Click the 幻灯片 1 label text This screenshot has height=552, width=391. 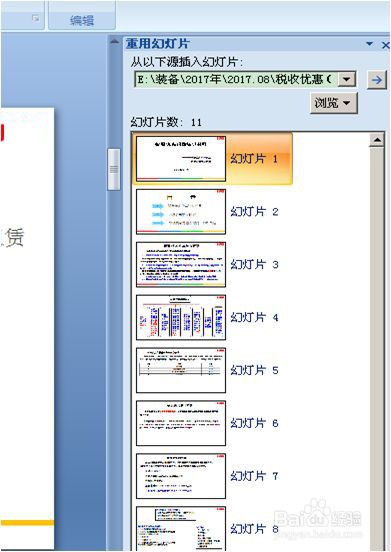[x=254, y=159]
